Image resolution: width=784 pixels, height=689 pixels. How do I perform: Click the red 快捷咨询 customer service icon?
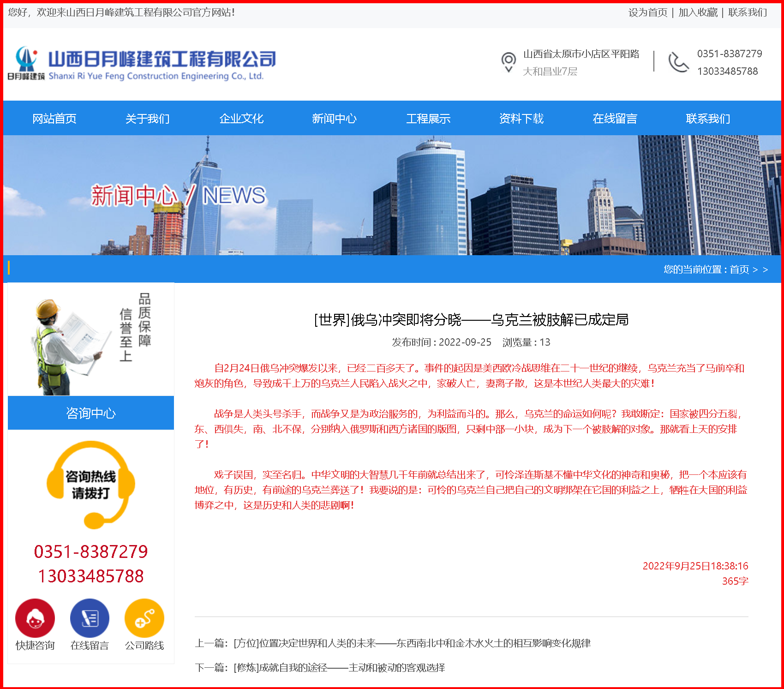coord(35,618)
